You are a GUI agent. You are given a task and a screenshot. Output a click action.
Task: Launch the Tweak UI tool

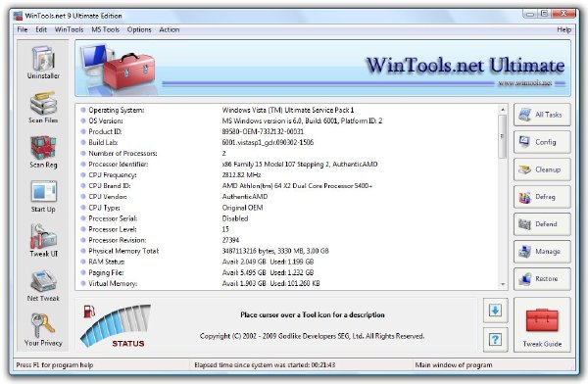pos(43,241)
